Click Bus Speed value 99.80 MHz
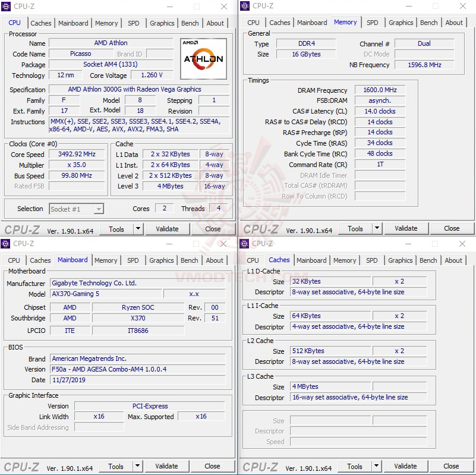This screenshot has height=475, width=476. pyautogui.click(x=77, y=175)
